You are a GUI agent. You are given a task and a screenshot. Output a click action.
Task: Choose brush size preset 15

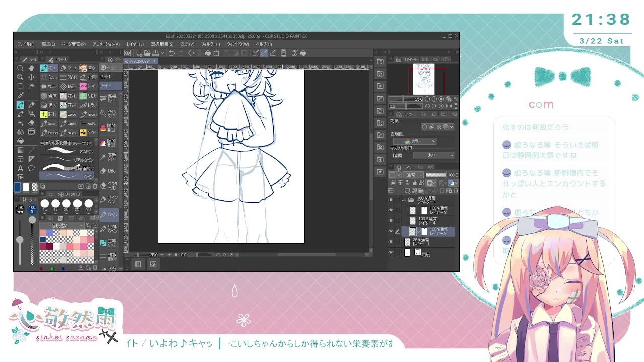coord(45,204)
